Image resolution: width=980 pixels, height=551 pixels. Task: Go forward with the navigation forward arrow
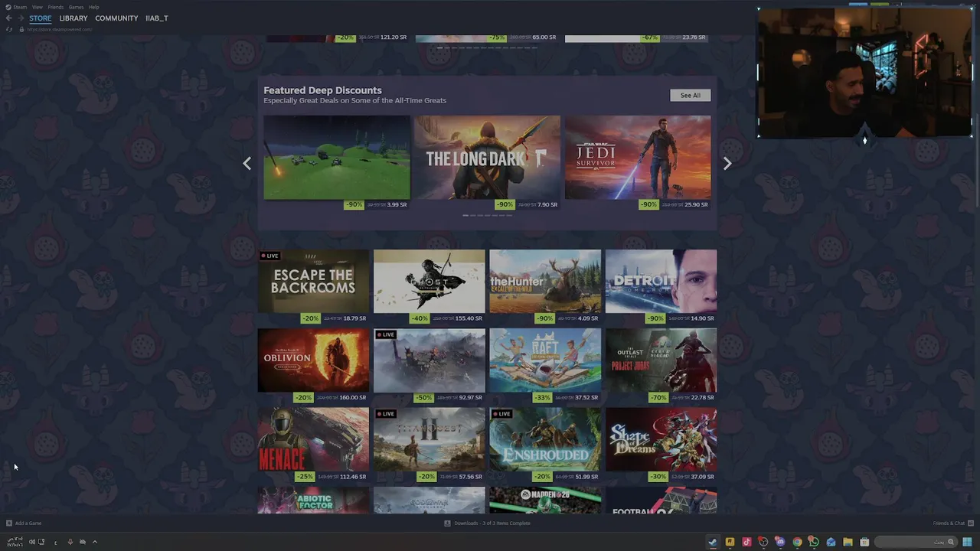(21, 18)
